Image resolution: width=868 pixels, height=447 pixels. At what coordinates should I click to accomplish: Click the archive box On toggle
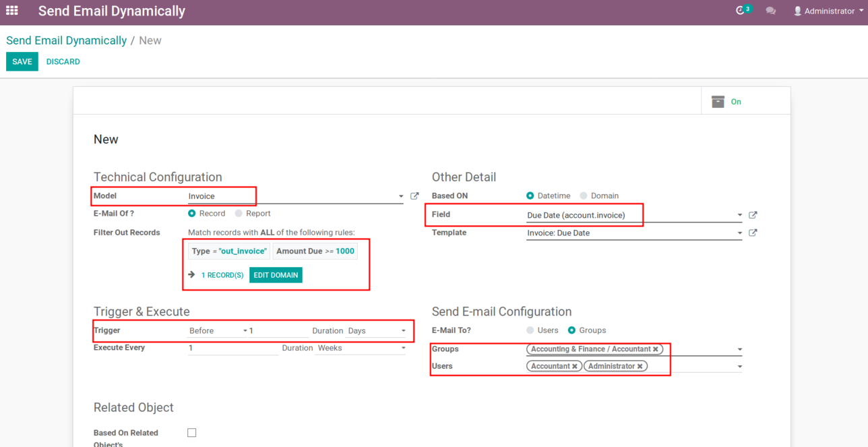[x=726, y=102]
